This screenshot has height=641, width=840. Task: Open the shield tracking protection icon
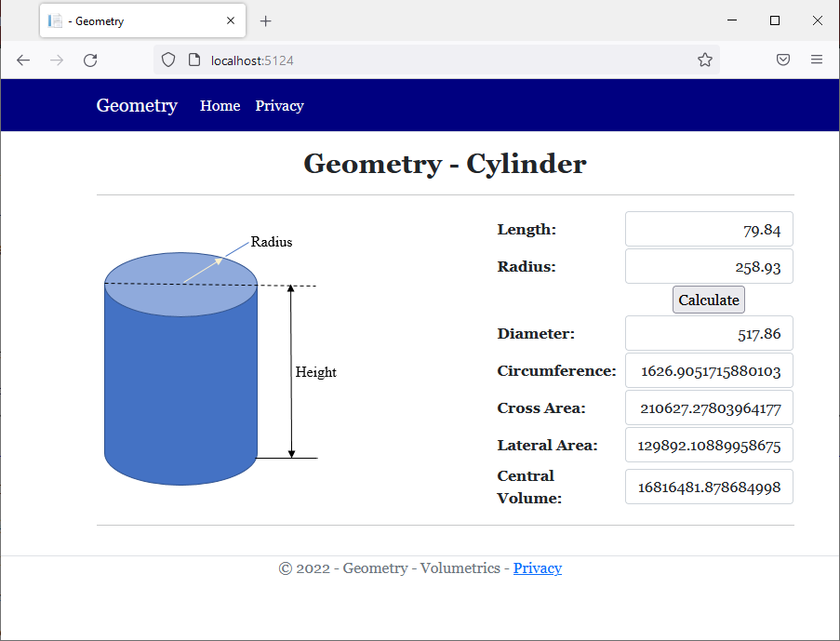[168, 60]
